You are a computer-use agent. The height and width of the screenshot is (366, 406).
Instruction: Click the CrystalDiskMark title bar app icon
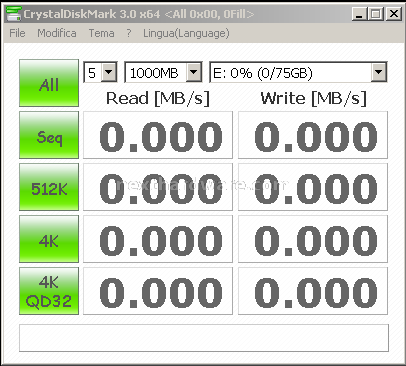pyautogui.click(x=13, y=14)
